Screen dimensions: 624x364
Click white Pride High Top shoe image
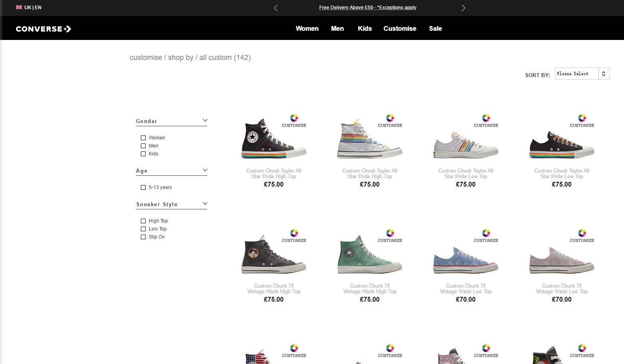(x=370, y=139)
